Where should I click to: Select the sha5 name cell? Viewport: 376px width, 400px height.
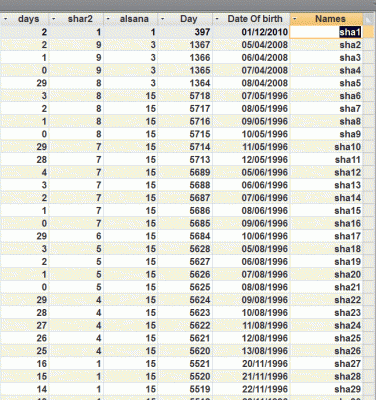pyautogui.click(x=326, y=83)
